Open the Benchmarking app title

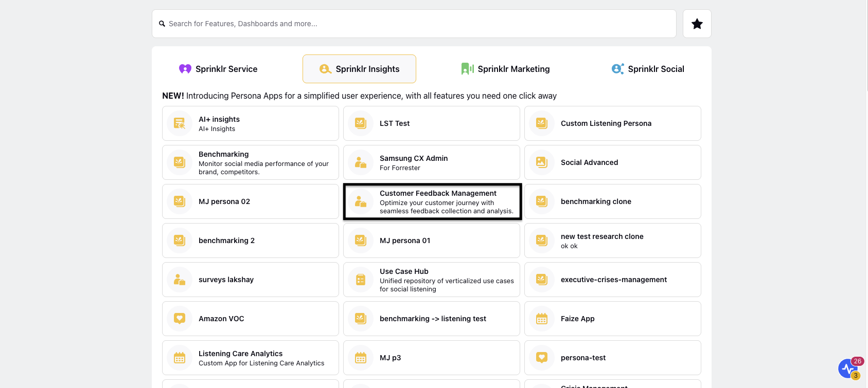tap(224, 154)
